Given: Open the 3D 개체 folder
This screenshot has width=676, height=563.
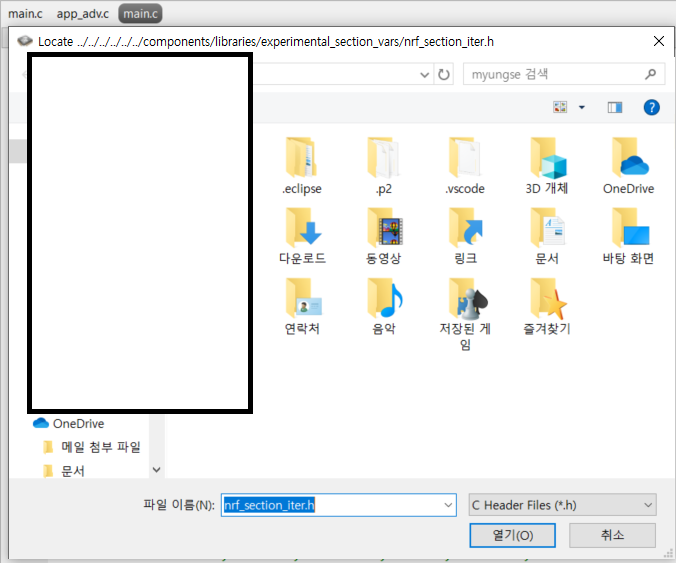Looking at the screenshot, I should 547,166.
